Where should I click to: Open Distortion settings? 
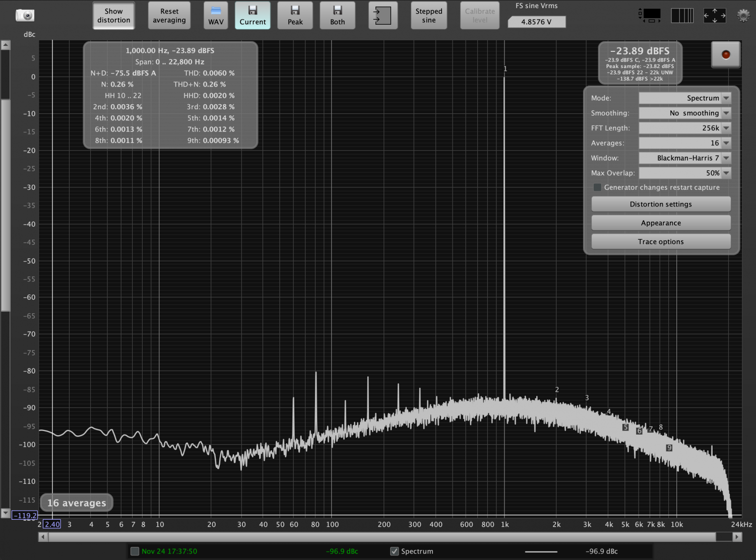tap(661, 204)
